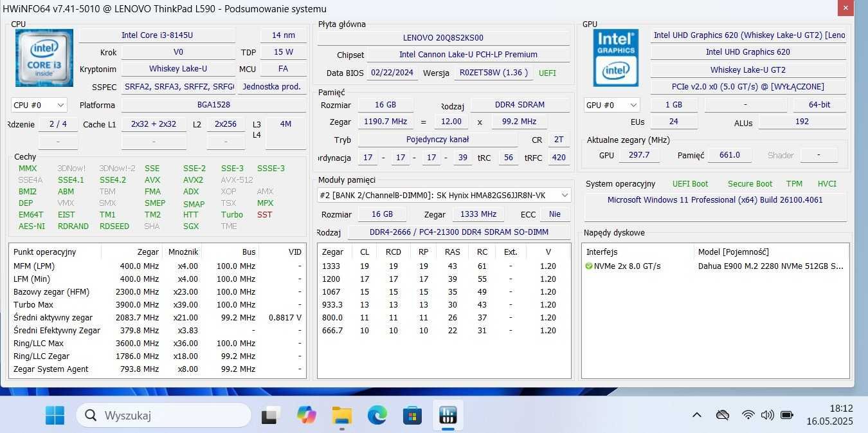Click the UEFI Boot label
Image resolution: width=868 pixels, height=433 pixels.
(690, 184)
